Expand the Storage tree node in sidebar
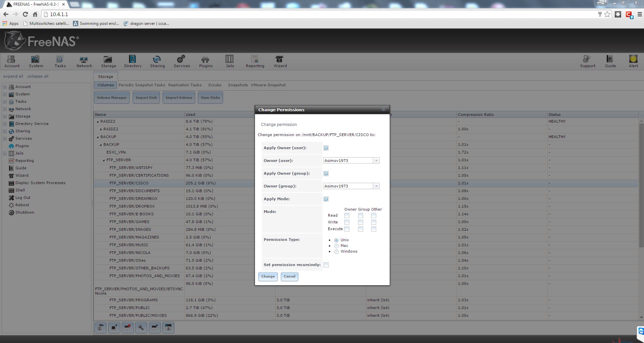Image resolution: width=644 pixels, height=343 pixels. coord(5,116)
